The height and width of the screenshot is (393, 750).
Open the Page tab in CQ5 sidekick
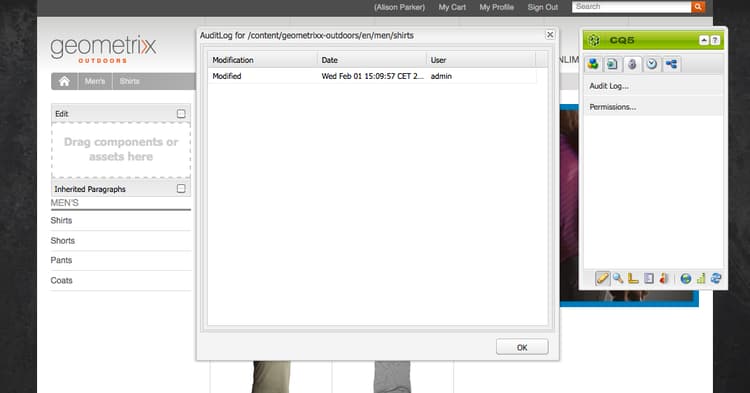coord(612,64)
